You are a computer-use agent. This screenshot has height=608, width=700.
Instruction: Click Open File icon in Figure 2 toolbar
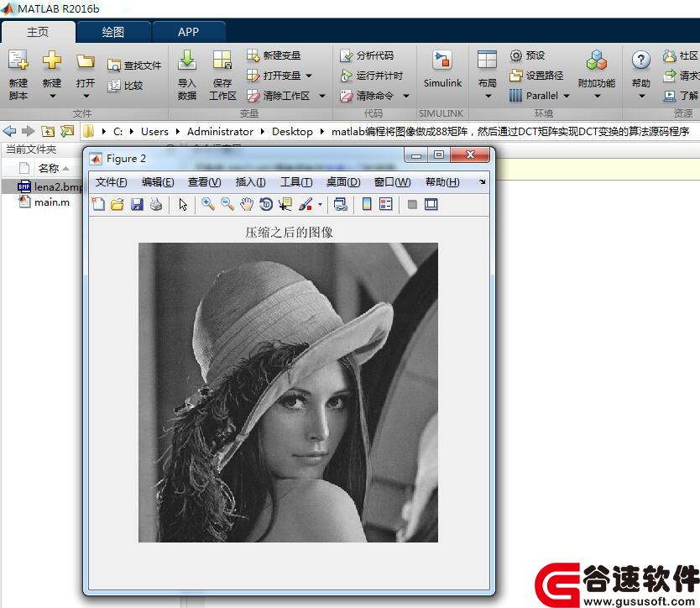click(x=118, y=205)
